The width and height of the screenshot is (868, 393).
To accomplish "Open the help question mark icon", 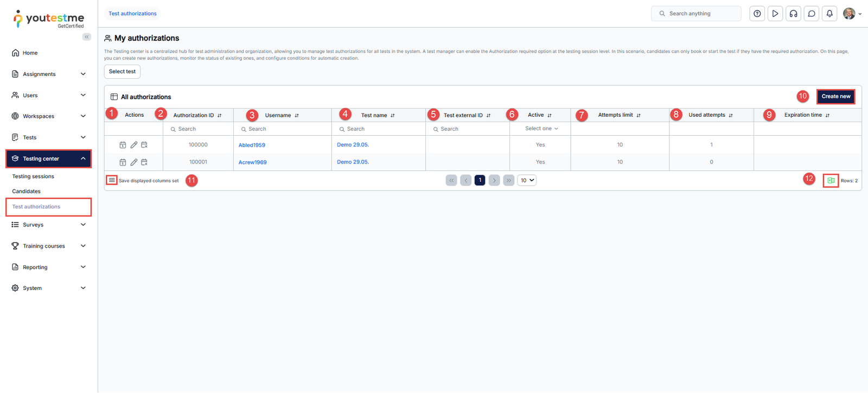I will point(757,14).
